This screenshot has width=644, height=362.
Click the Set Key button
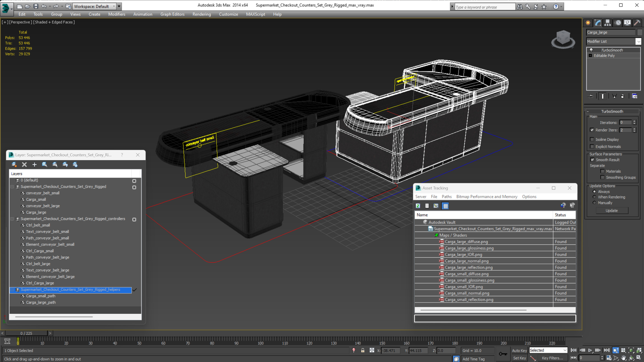pyautogui.click(x=519, y=358)
